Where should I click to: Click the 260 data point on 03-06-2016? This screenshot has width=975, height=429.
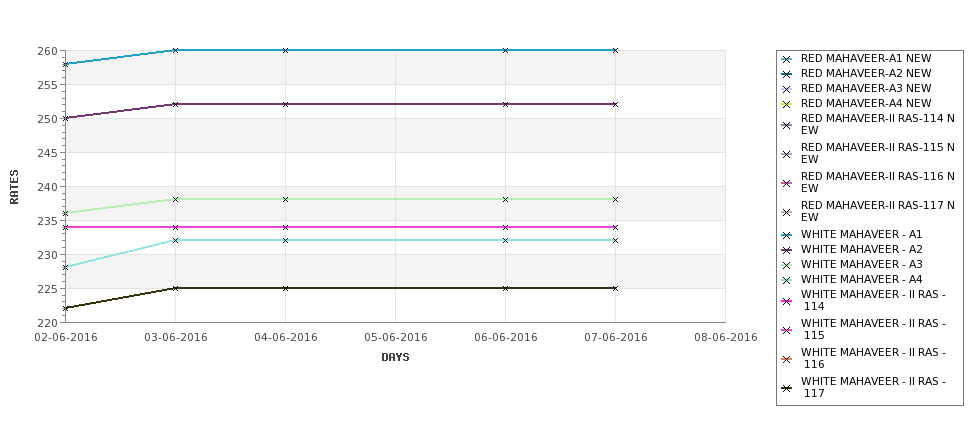175,50
